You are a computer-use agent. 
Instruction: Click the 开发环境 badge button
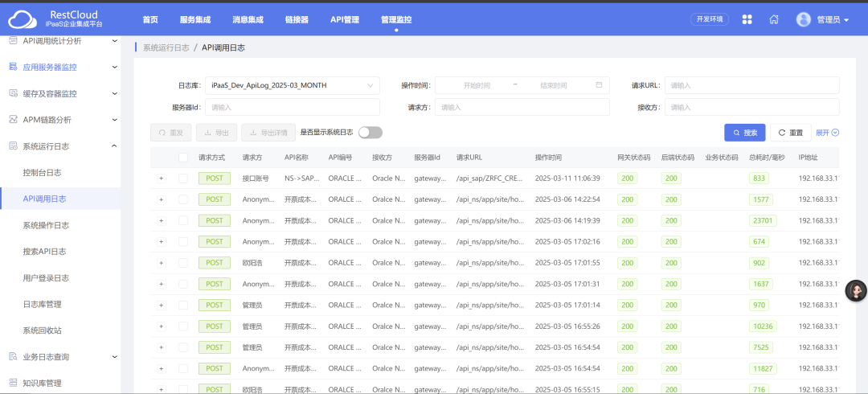click(710, 18)
